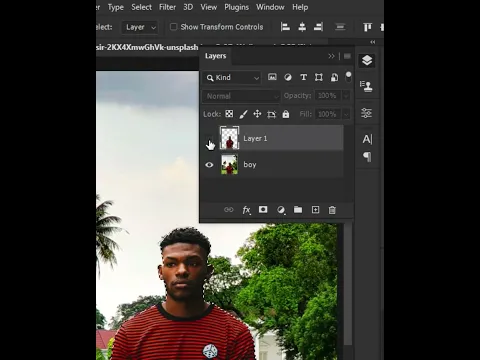Create a new layer group
The width and height of the screenshot is (480, 360).
pos(298,209)
